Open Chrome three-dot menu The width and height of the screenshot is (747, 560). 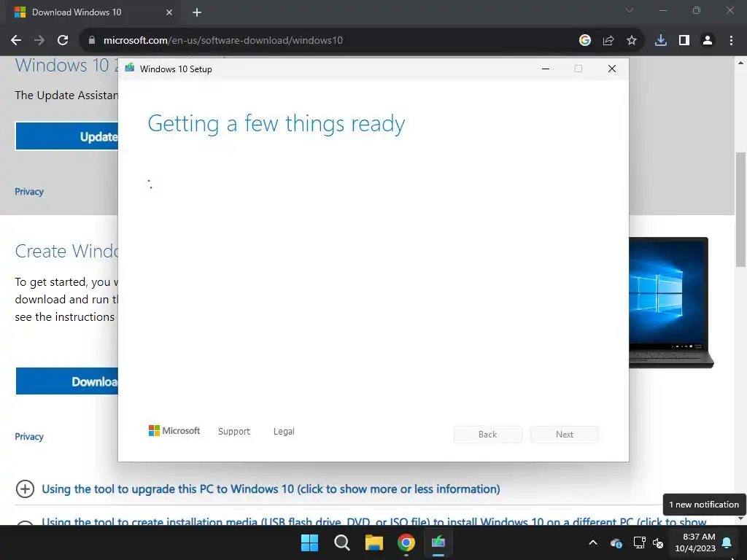pos(731,41)
